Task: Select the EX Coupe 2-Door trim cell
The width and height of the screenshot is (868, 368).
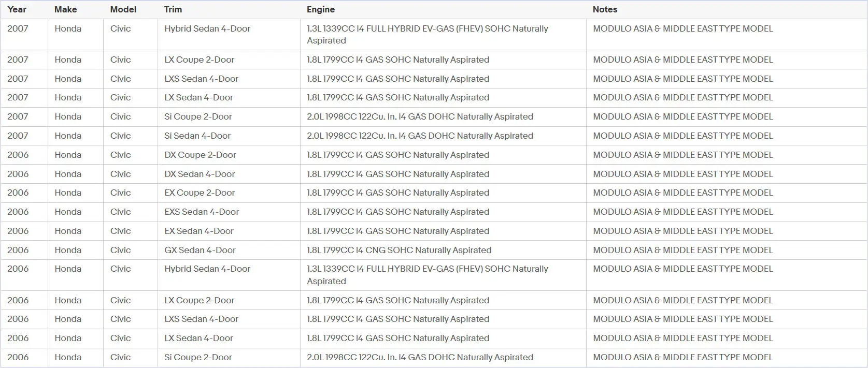Action: click(200, 193)
